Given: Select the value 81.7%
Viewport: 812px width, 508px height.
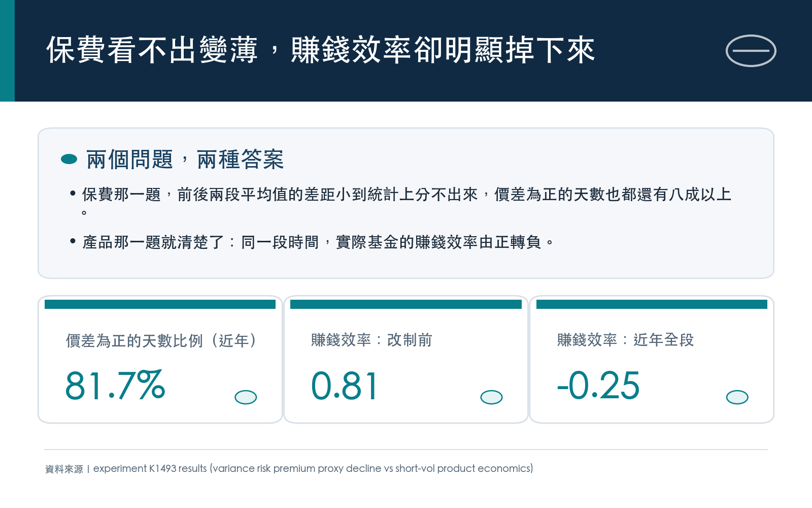Looking at the screenshot, I should point(115,385).
